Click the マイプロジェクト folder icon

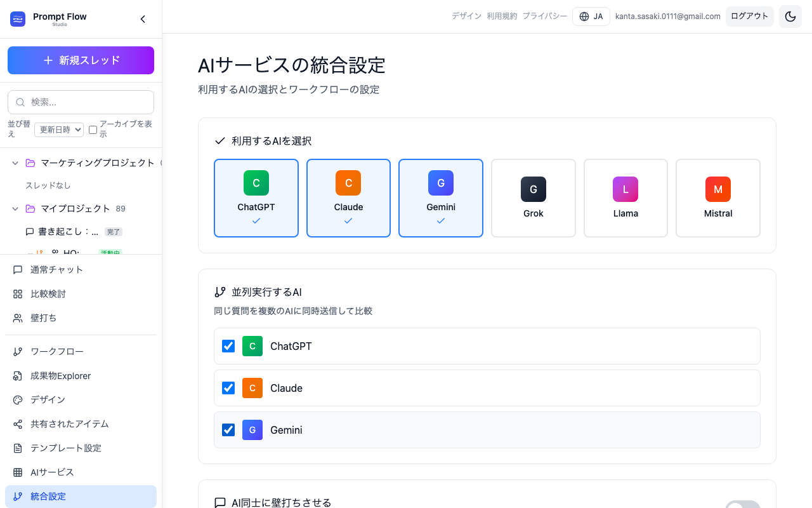(30, 209)
